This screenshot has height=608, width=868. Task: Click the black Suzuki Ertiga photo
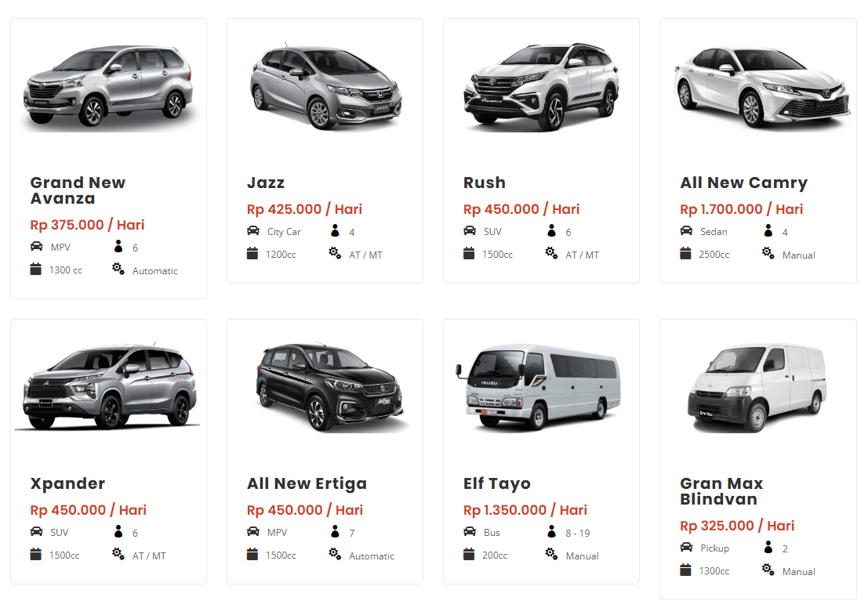coord(330,387)
